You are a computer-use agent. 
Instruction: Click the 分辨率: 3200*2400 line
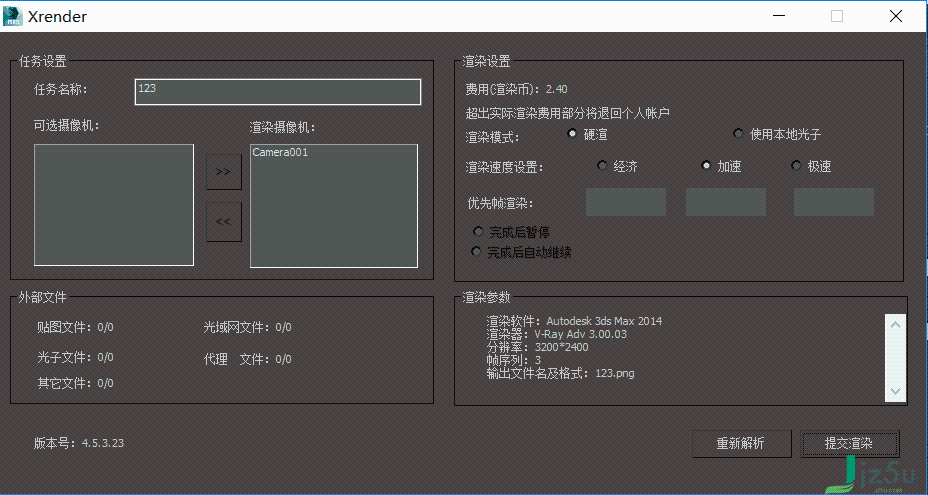click(x=537, y=347)
